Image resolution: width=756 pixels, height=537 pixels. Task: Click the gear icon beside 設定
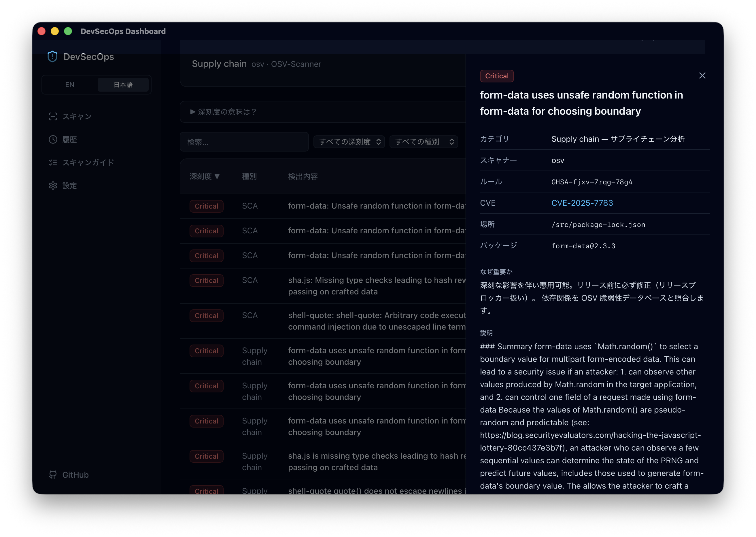coord(53,186)
